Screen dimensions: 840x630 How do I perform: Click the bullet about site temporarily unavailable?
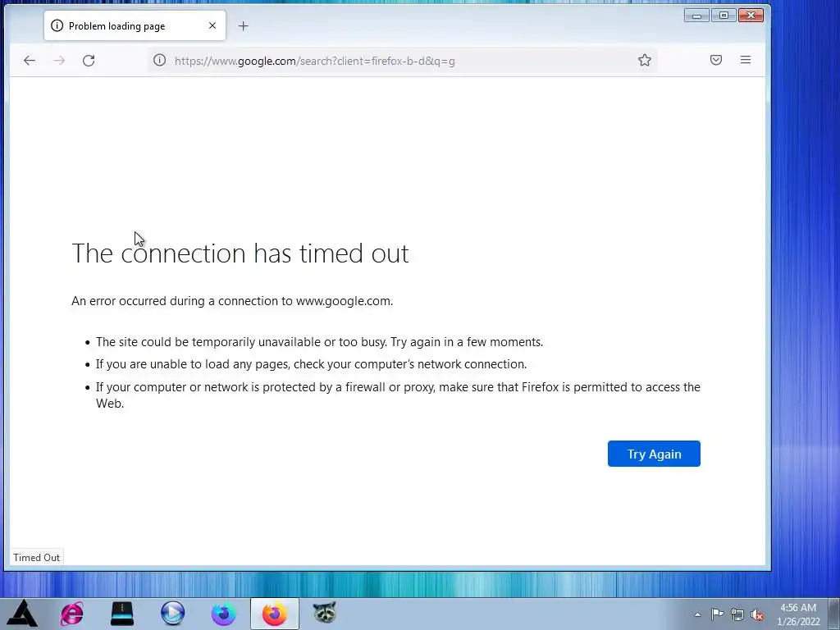point(319,342)
